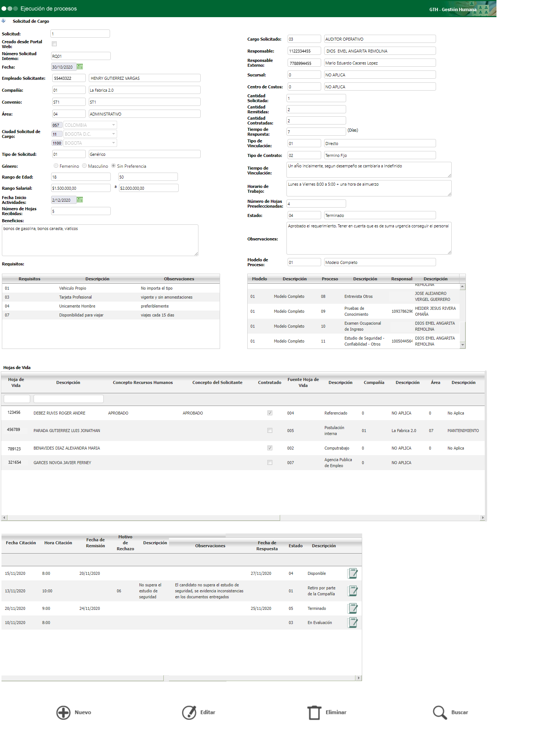Open job detail icon for En Evaluación row
This screenshot has width=536, height=756.
pos(352,623)
